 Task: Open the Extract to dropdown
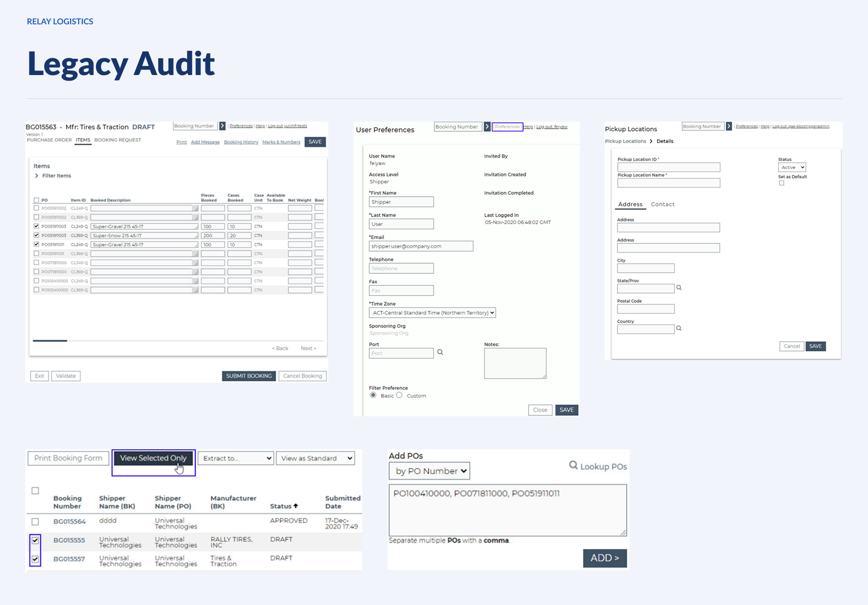(x=236, y=458)
